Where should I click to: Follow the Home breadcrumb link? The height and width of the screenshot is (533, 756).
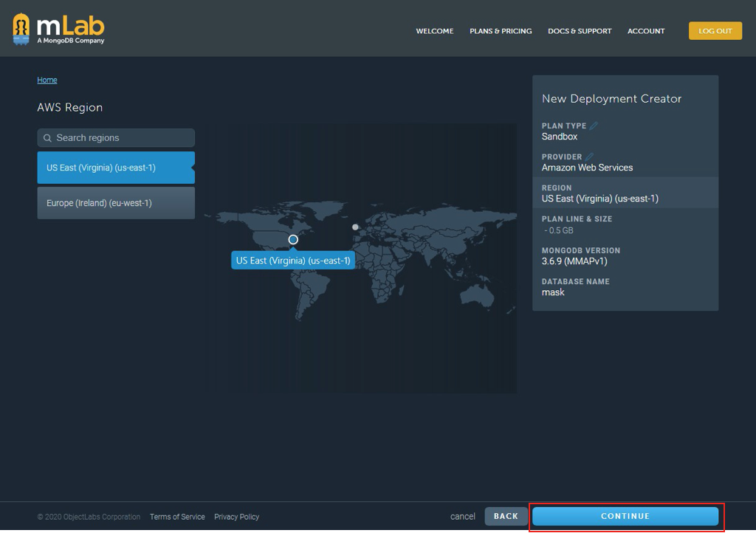pyautogui.click(x=47, y=80)
